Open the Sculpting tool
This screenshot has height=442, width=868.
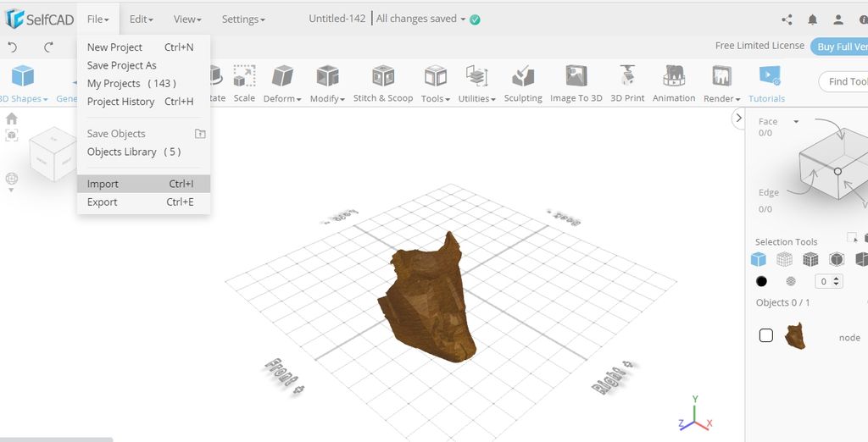(523, 84)
